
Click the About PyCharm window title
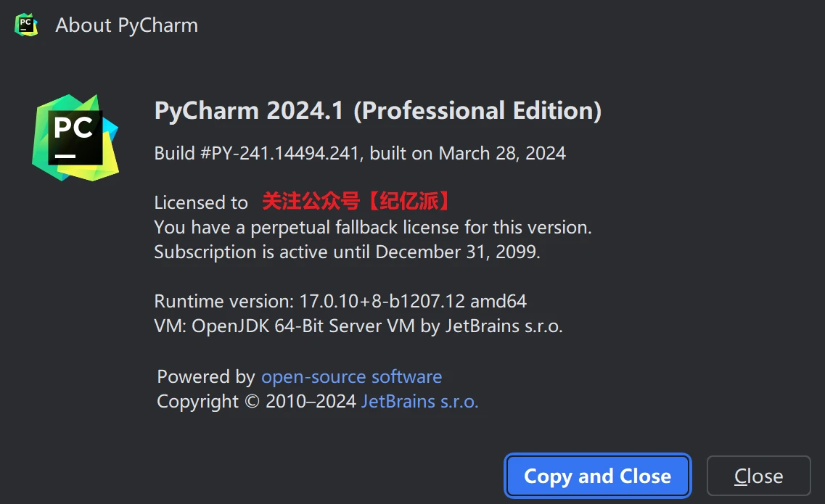click(x=126, y=25)
